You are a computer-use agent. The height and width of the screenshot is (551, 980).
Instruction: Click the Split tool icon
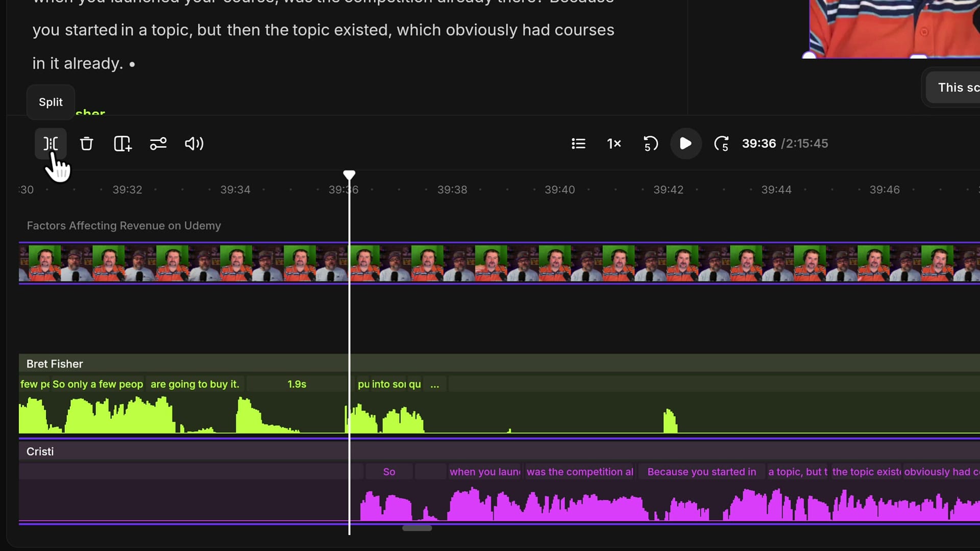51,143
